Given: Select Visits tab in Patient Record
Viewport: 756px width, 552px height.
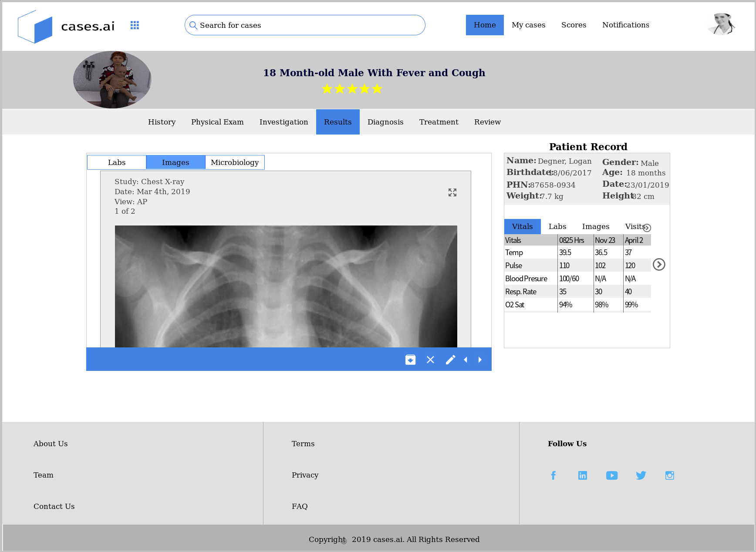Looking at the screenshot, I should (x=634, y=226).
